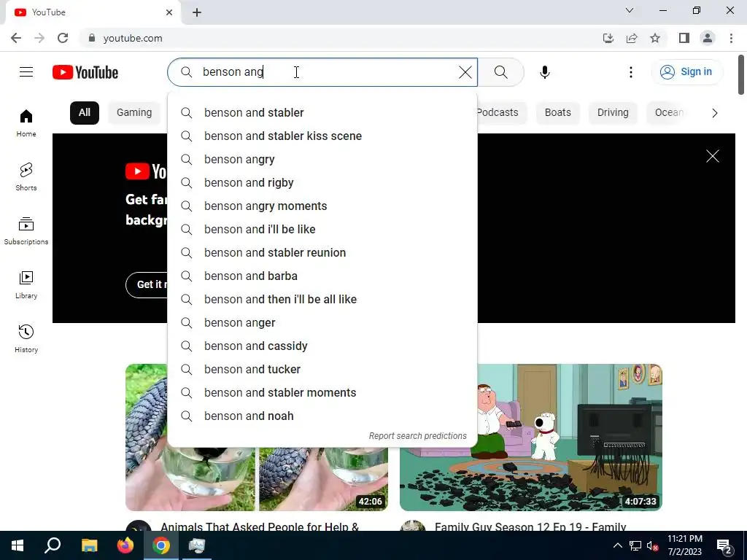This screenshot has height=560, width=747.
Task: Open History in the sidebar
Action: 26,338
